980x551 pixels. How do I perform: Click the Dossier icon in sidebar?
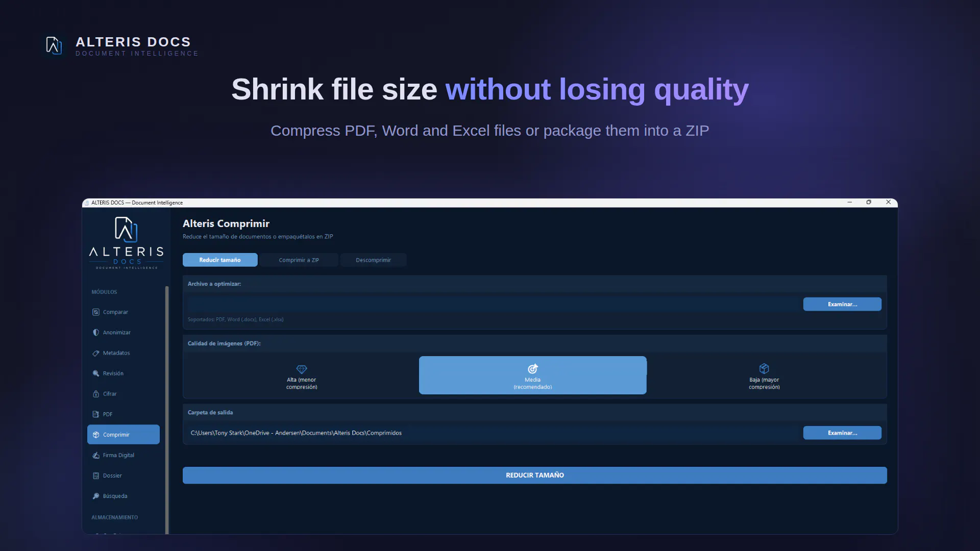(95, 475)
